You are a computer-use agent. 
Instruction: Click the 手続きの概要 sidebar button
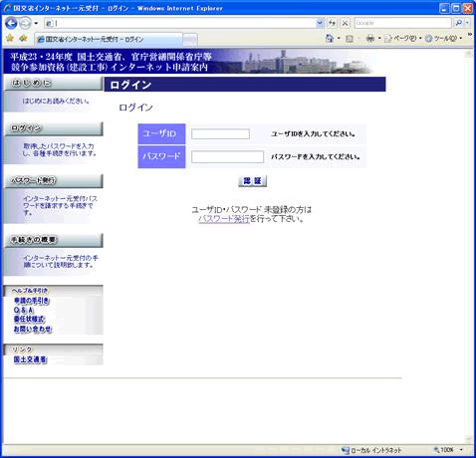point(54,240)
